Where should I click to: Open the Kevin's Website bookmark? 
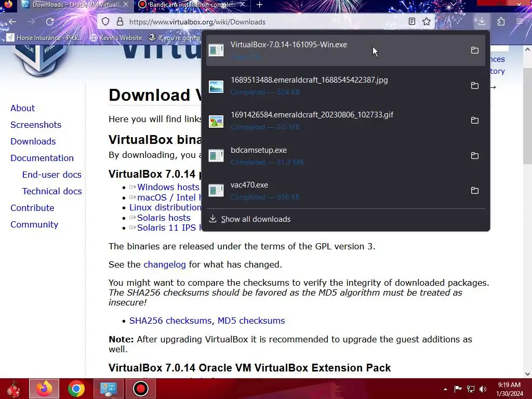coord(116,37)
